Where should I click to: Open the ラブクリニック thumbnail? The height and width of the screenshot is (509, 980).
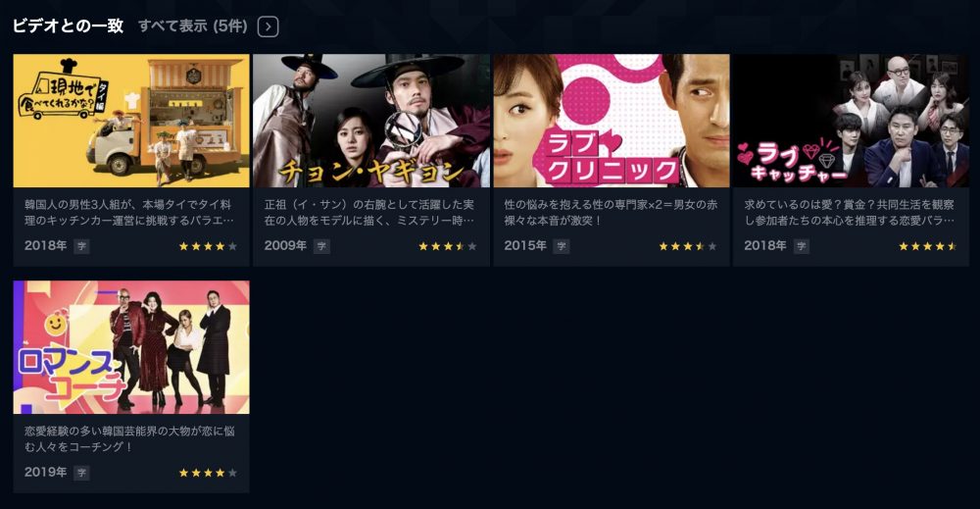[x=612, y=121]
